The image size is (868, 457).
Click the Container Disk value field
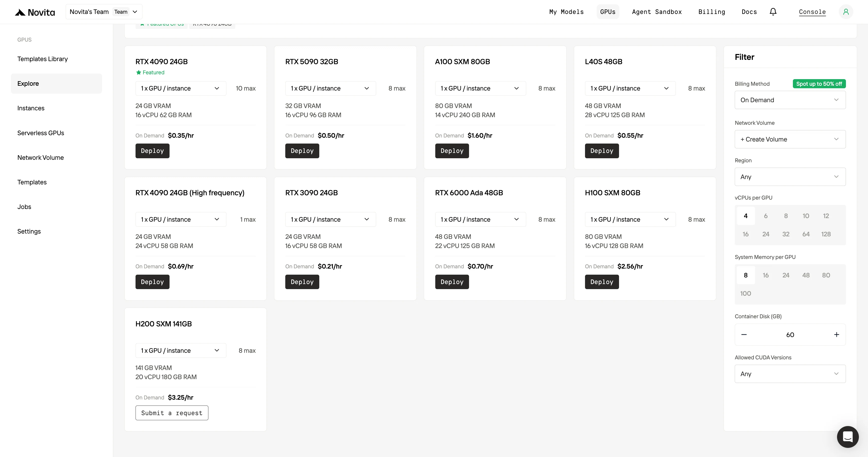coord(790,335)
